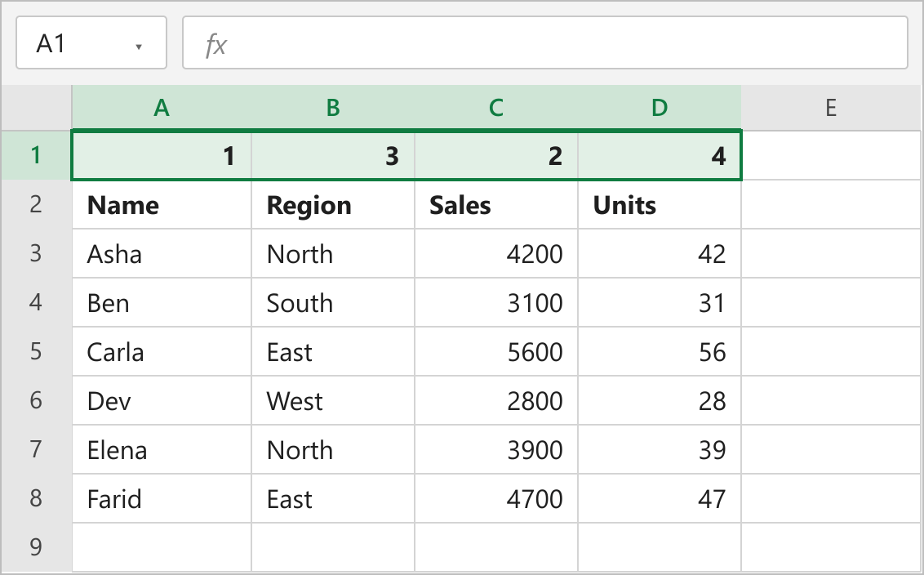The height and width of the screenshot is (575, 924).
Task: Select column D header
Action: pos(660,107)
